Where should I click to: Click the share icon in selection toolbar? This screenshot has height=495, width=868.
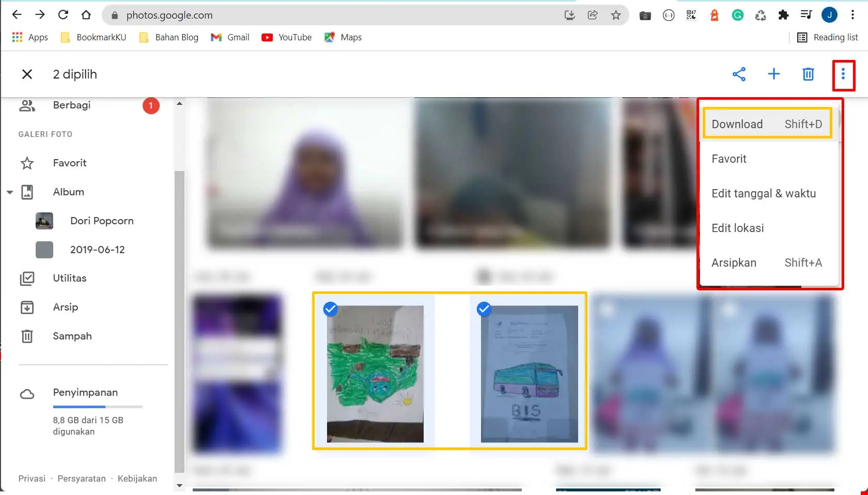tap(739, 74)
